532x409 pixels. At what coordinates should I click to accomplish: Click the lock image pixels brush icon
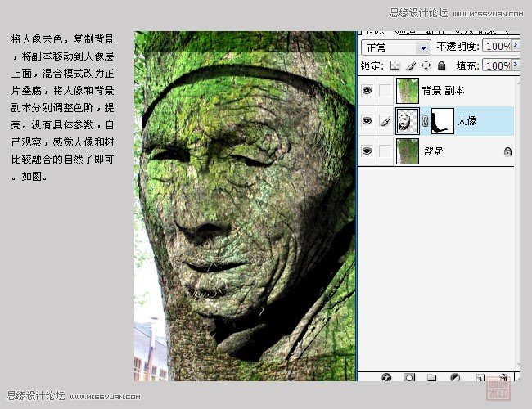pyautogui.click(x=411, y=65)
